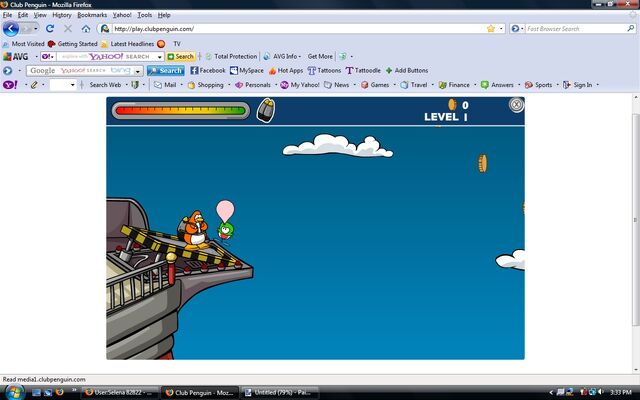The image size is (640, 400).
Task: Expand the Yahoo Search box dropdown arrow
Action: click(x=160, y=57)
